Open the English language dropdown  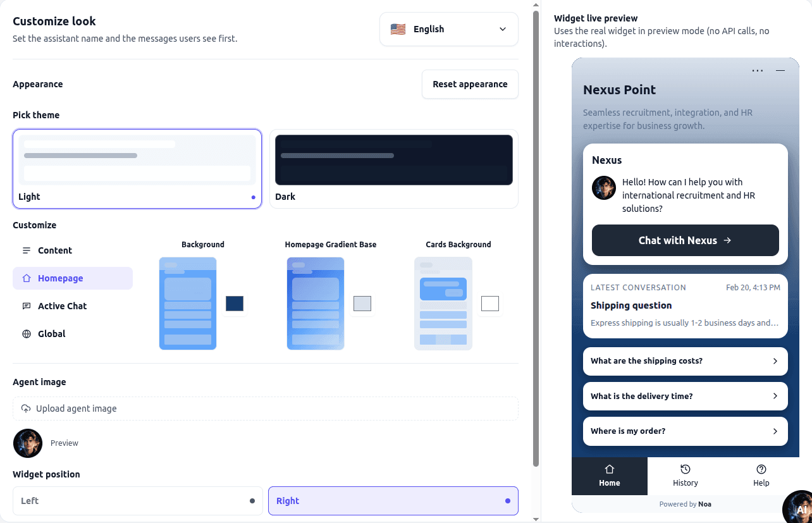[x=448, y=29]
